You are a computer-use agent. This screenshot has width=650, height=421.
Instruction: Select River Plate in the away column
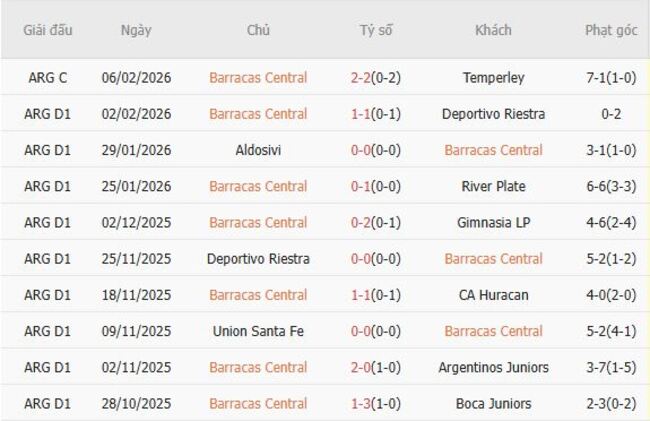coord(493,186)
